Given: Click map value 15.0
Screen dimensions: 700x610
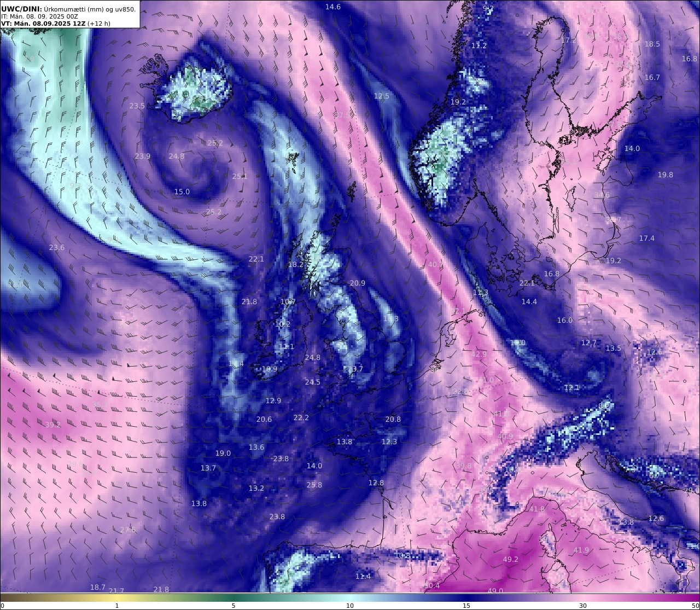Looking at the screenshot, I should point(182,192).
